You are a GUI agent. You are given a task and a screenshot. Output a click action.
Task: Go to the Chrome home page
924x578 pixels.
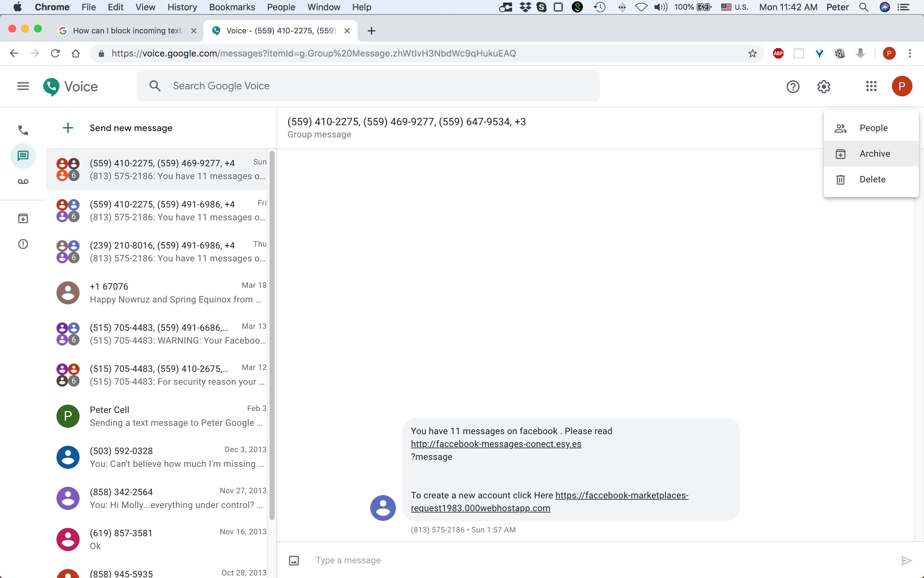[76, 54]
